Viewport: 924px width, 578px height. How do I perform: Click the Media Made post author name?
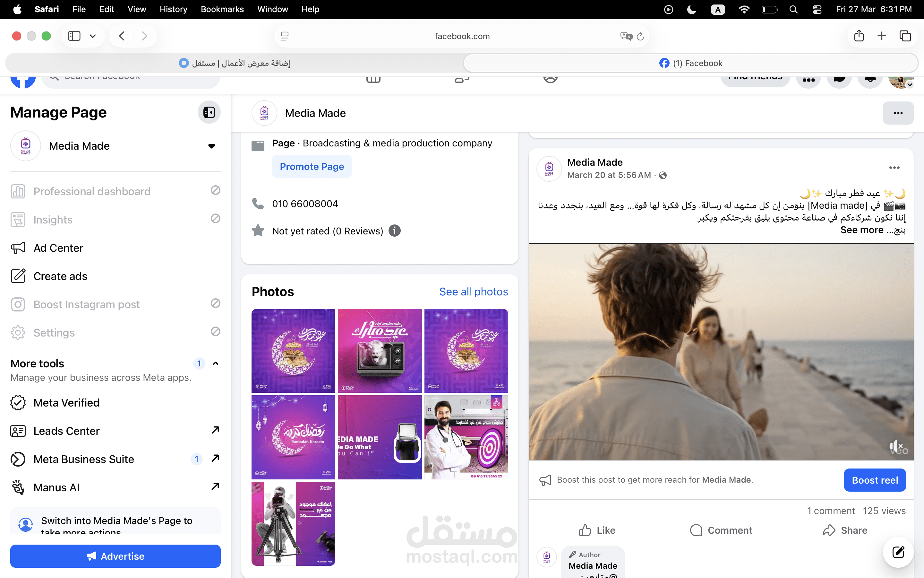click(x=595, y=162)
